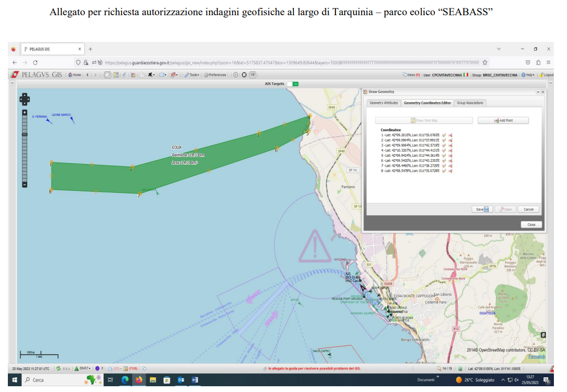Image resolution: width=567 pixels, height=392 pixels.
Task: Open the Preferences gear button
Action: click(x=215, y=75)
